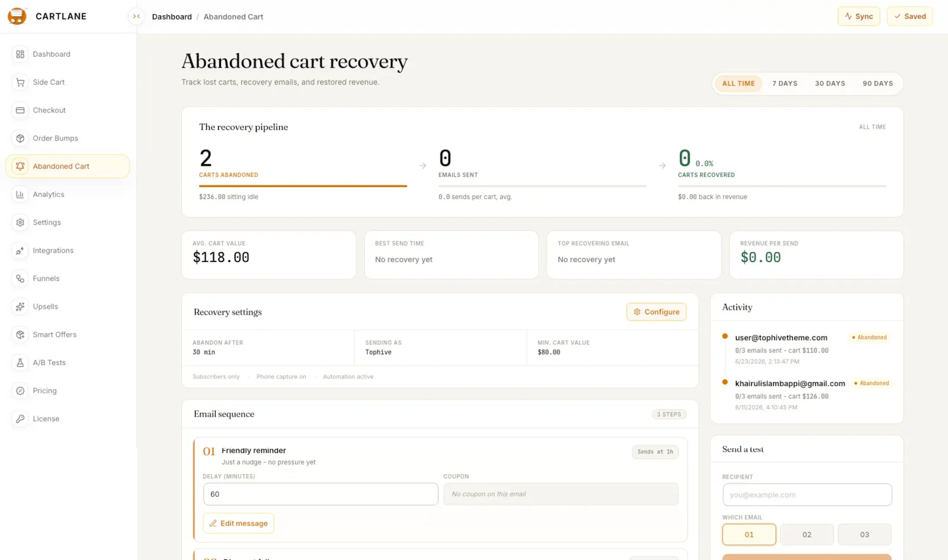Choose test email 03
The width and height of the screenshot is (948, 560).
tap(864, 535)
